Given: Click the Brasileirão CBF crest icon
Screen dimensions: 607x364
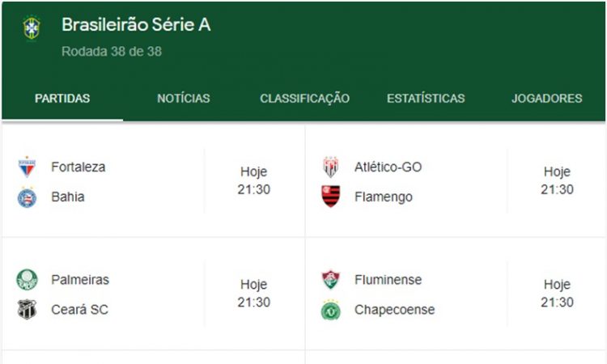Looking at the screenshot, I should click(x=32, y=28).
